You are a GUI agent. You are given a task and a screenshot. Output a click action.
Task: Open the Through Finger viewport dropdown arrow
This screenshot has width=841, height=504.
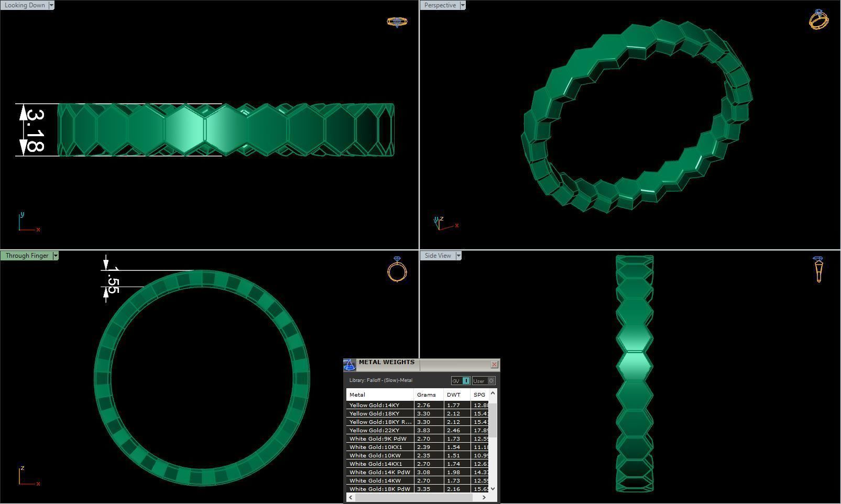tap(55, 256)
